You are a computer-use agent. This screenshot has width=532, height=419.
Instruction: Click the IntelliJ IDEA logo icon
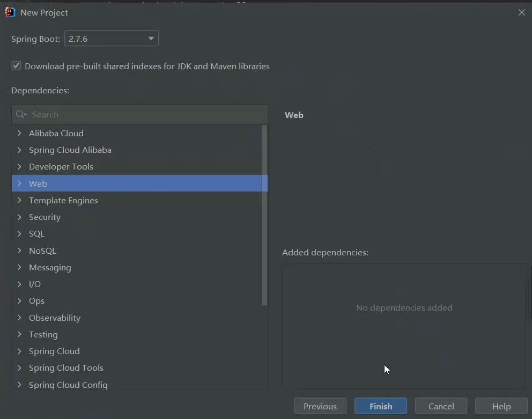coord(10,12)
